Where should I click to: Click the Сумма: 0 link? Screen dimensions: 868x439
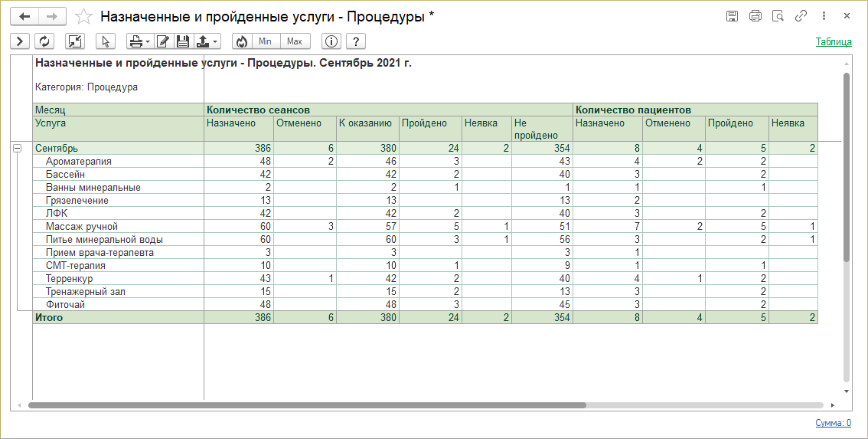(833, 423)
